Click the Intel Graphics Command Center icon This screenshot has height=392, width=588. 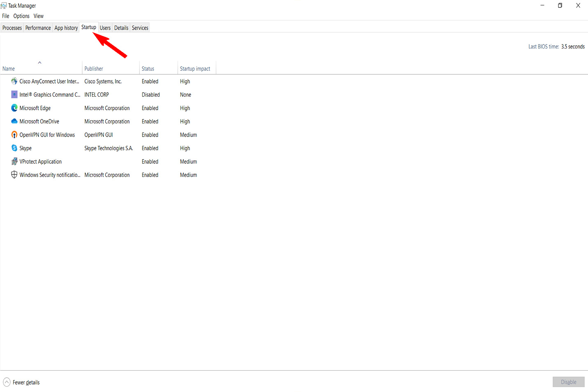point(14,95)
